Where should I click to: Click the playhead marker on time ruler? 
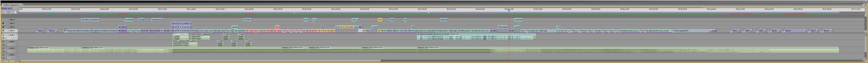click(509, 11)
